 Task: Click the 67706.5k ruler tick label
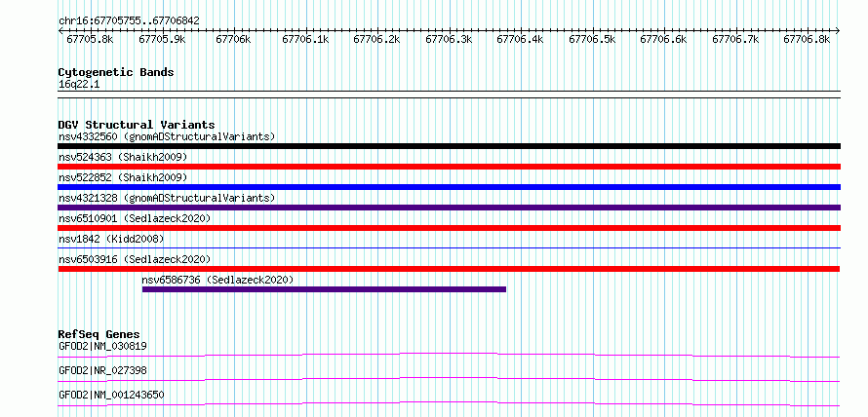pyautogui.click(x=592, y=39)
